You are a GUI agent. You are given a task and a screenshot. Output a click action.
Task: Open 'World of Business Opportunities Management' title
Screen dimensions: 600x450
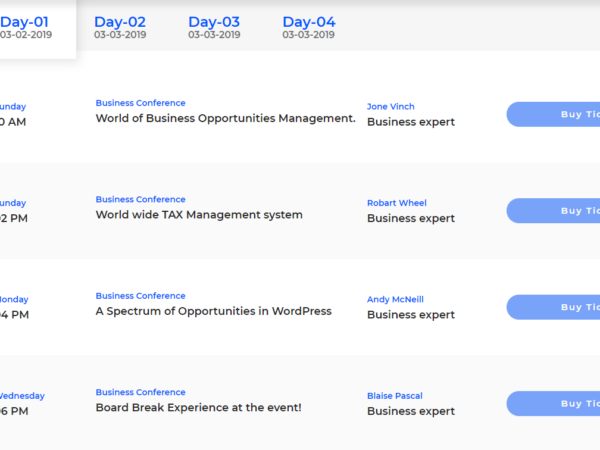tap(225, 118)
